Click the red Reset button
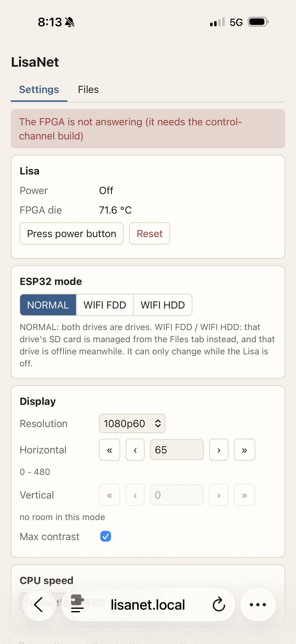Screen dimensions: 296x644 pyautogui.click(x=150, y=234)
